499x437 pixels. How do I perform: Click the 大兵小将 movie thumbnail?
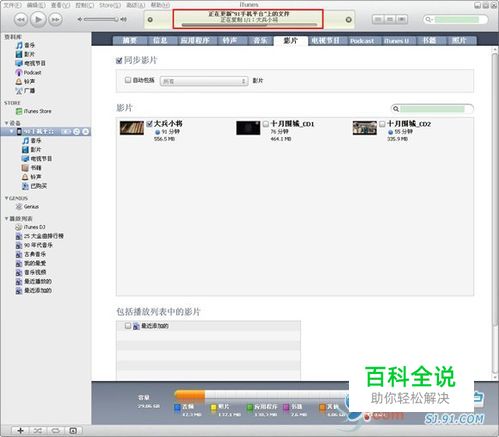point(132,128)
